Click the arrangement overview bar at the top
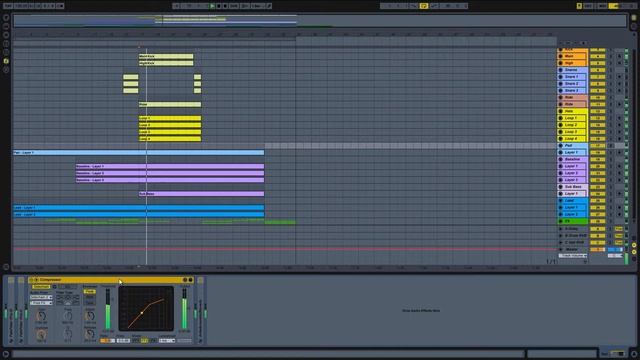Screen dimensions: 640x360 pyautogui.click(x=320, y=21)
